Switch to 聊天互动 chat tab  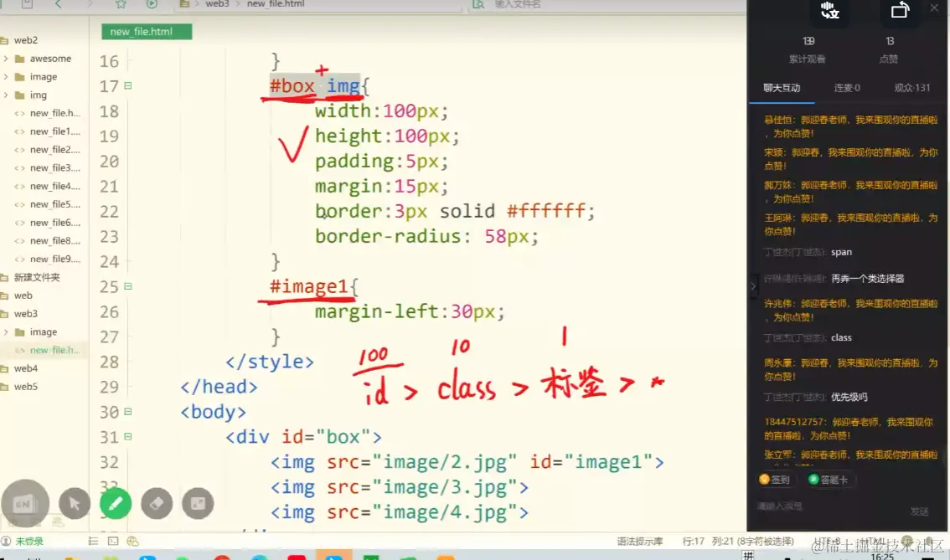coord(782,88)
